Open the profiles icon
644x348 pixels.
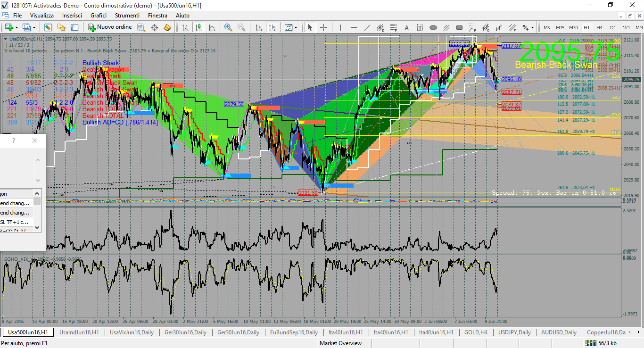pyautogui.click(x=26, y=27)
